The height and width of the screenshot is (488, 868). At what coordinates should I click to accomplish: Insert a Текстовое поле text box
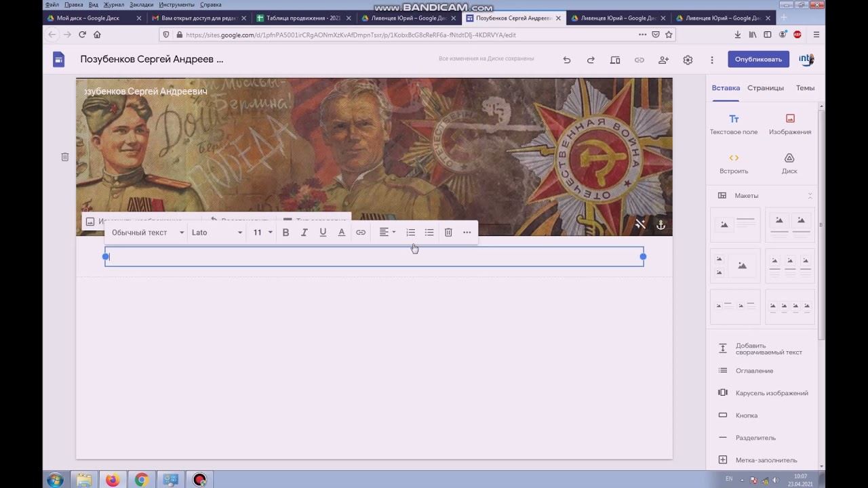(734, 125)
